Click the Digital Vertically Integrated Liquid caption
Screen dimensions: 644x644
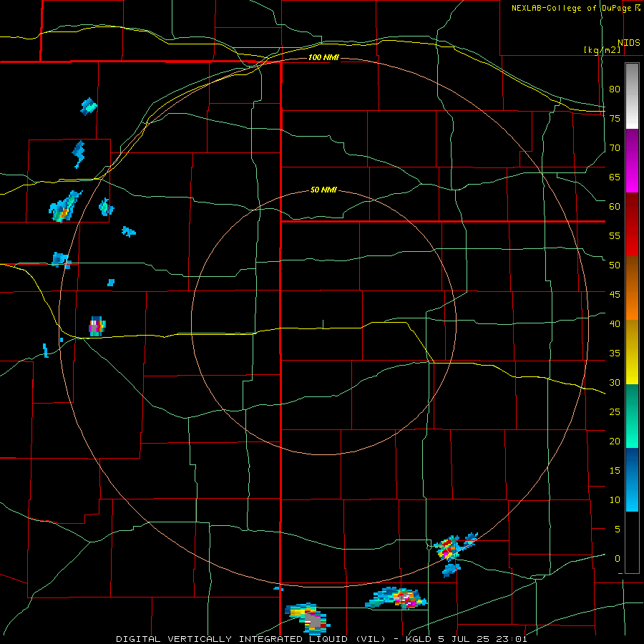click(x=321, y=639)
